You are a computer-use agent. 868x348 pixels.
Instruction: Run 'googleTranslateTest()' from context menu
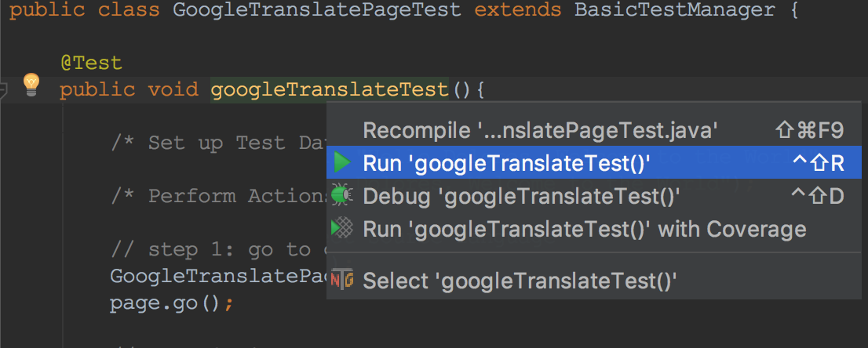pyautogui.click(x=594, y=163)
